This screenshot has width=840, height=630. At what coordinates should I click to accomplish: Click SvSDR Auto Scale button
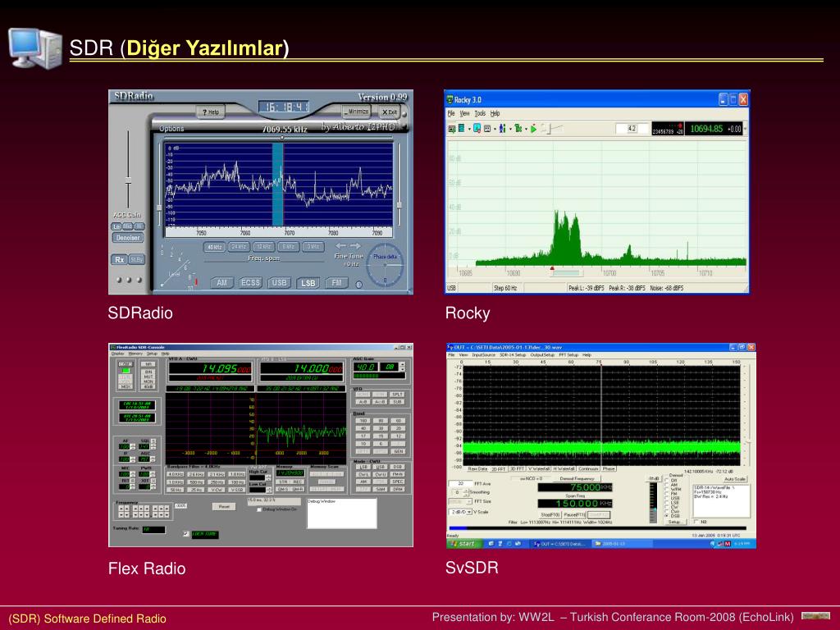(x=735, y=479)
